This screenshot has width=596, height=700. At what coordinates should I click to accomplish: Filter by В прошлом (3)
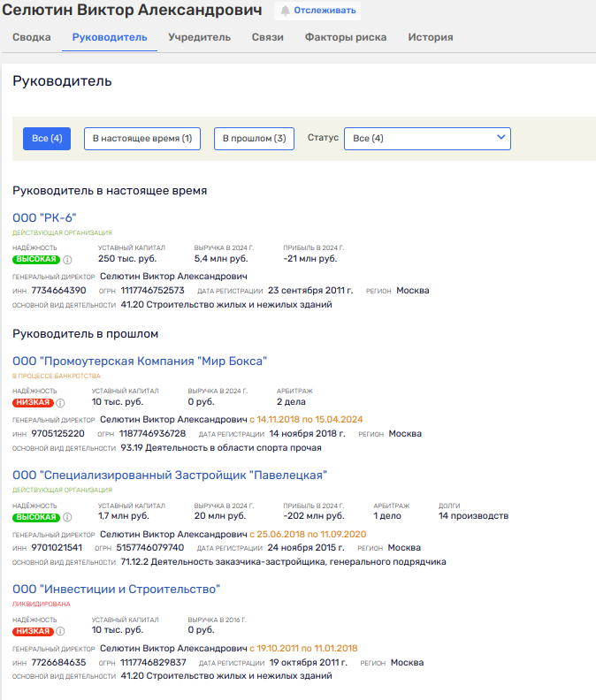254,139
